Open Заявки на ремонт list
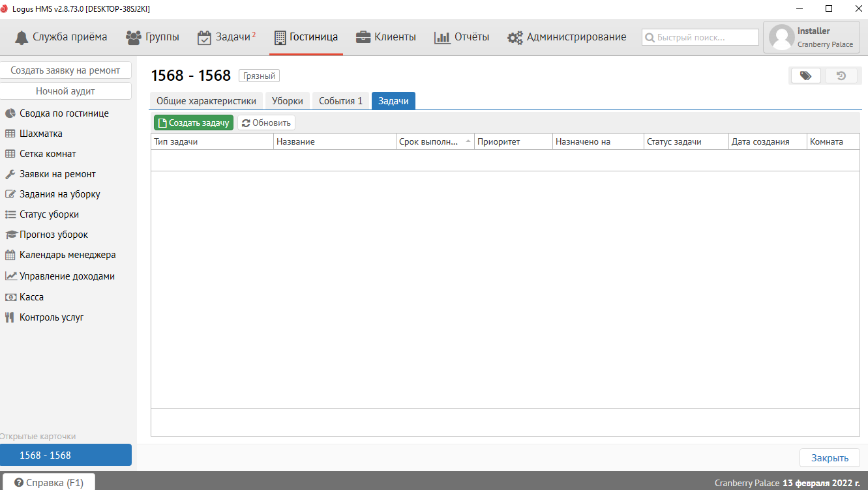The height and width of the screenshot is (490, 868). 57,174
